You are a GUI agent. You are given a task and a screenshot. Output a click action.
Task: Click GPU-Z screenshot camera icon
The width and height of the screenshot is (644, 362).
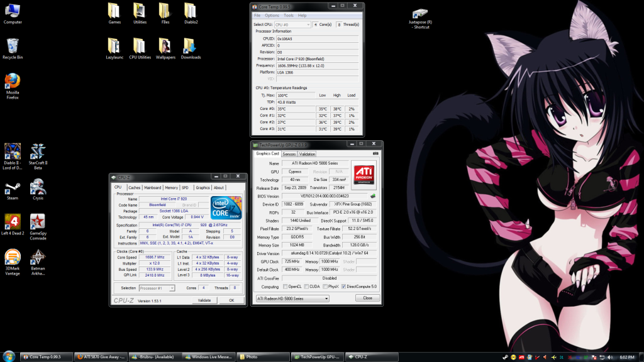click(375, 153)
